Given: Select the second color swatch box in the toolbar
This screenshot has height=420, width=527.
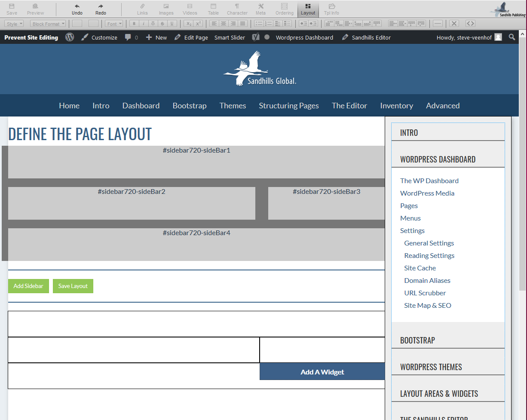Looking at the screenshot, I should (x=93, y=24).
